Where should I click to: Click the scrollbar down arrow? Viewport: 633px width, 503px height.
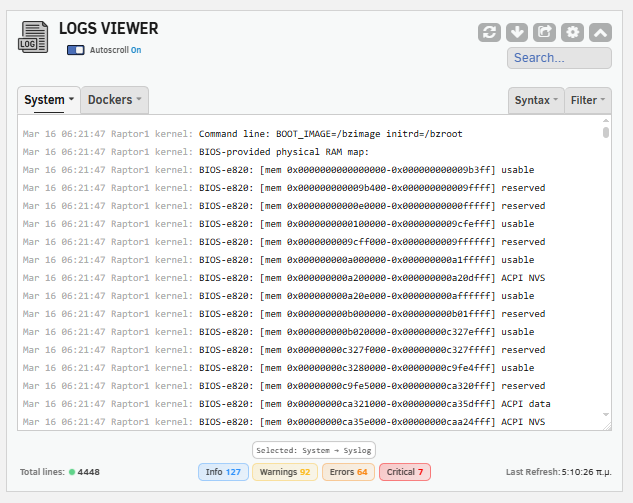tap(606, 415)
